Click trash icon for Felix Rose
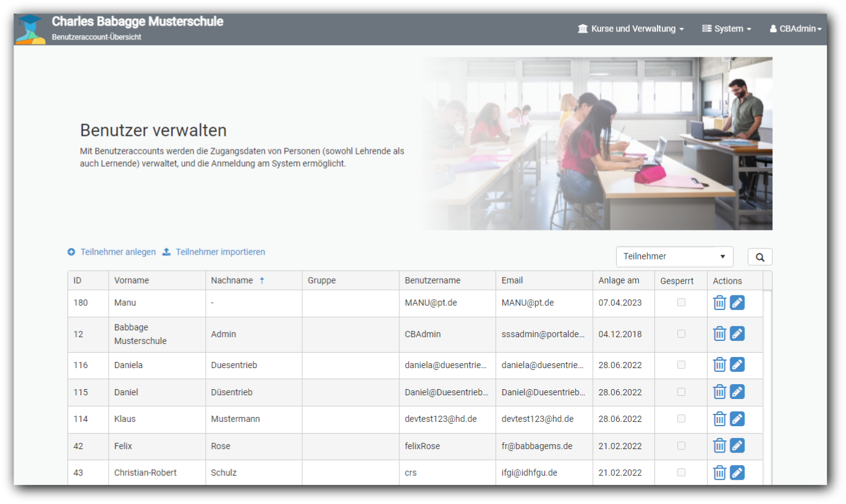 (719, 445)
